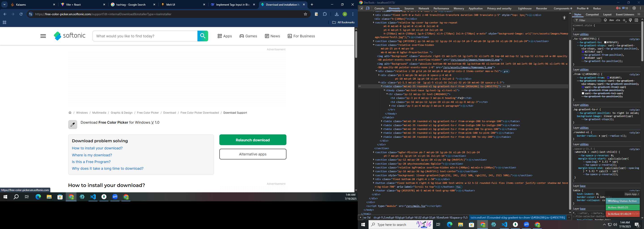The height and width of the screenshot is (229, 644).
Task: Open the Console tab in DevTools
Action: coord(379,8)
